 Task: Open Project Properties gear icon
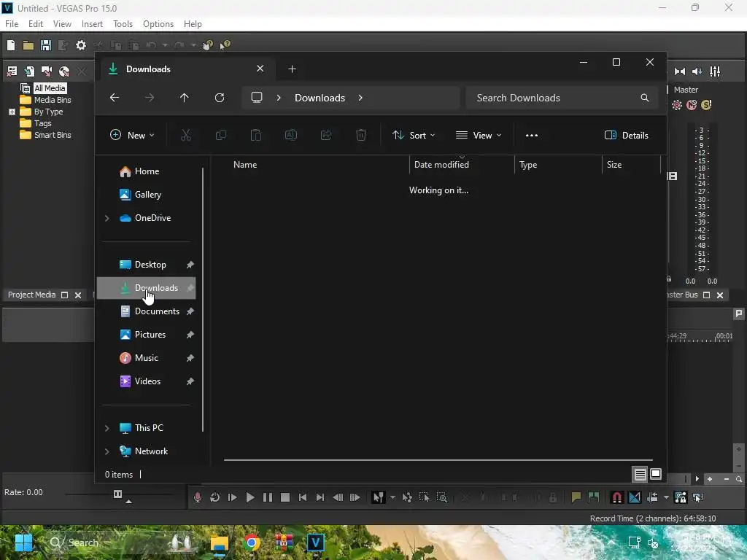click(81, 45)
